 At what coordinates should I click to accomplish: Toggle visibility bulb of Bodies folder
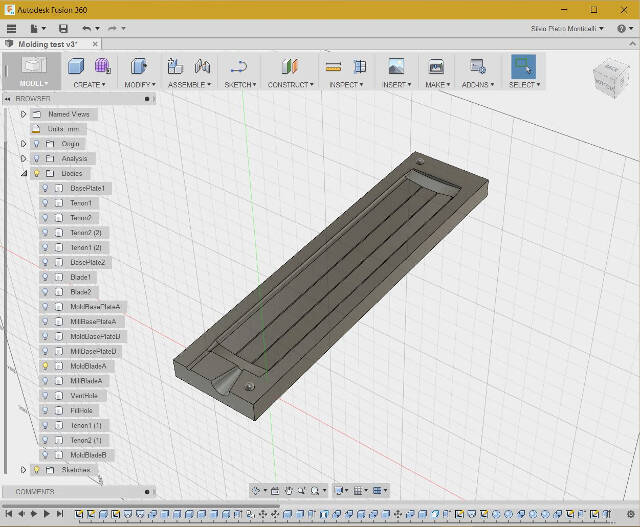tap(36, 173)
